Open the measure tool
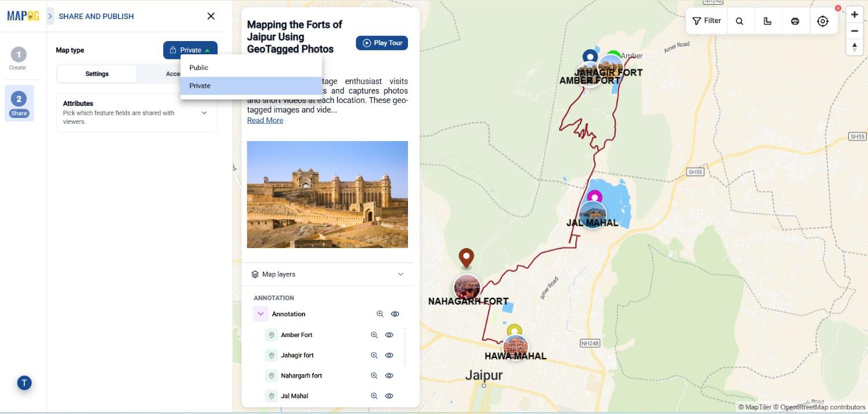 [x=767, y=21]
